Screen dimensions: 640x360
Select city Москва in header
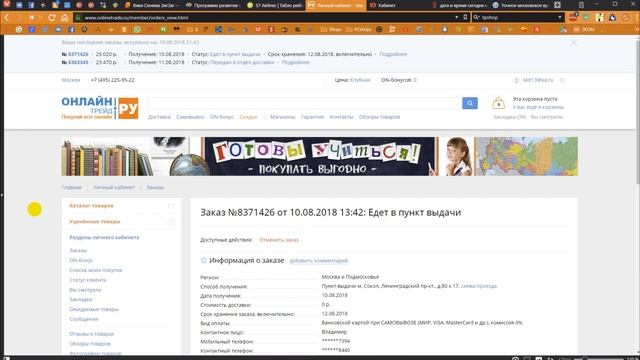pos(71,80)
